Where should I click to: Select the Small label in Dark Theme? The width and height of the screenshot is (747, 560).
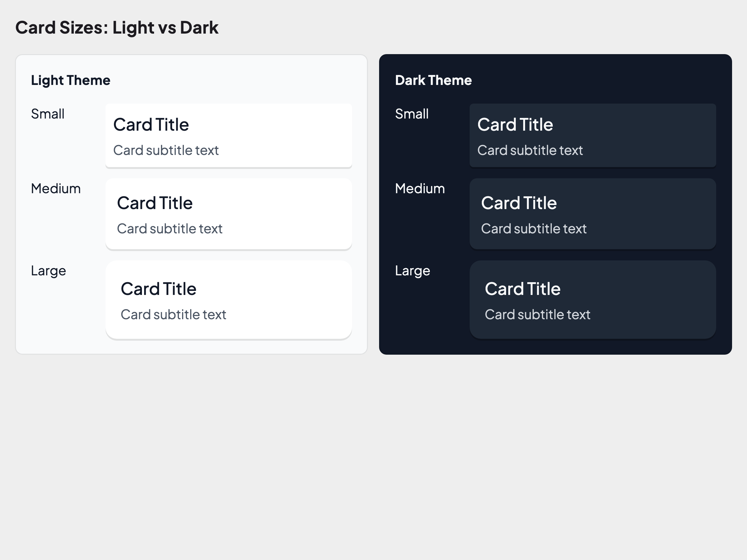pos(412,114)
